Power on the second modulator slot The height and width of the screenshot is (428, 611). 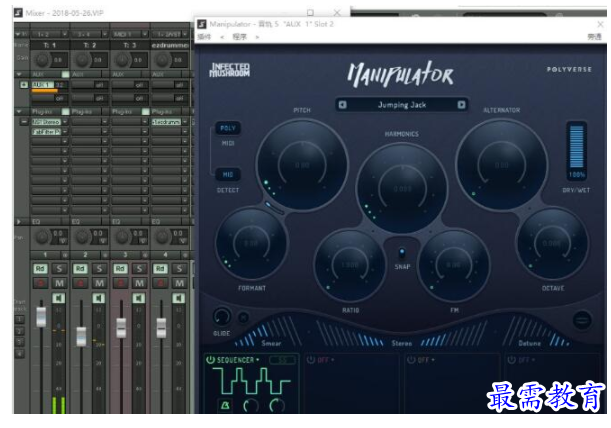pos(311,360)
